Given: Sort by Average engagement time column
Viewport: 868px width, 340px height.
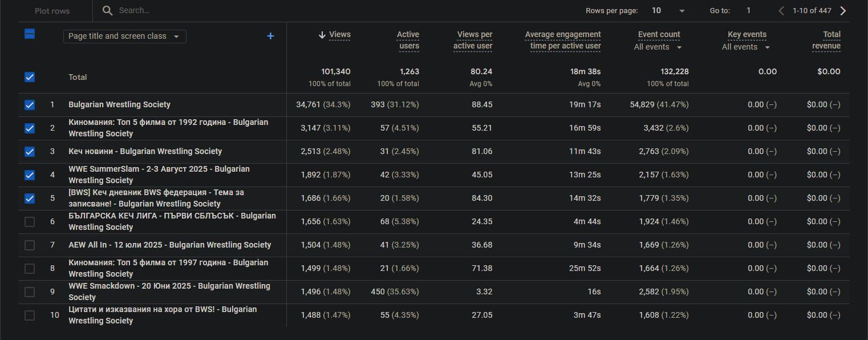Looking at the screenshot, I should [563, 41].
